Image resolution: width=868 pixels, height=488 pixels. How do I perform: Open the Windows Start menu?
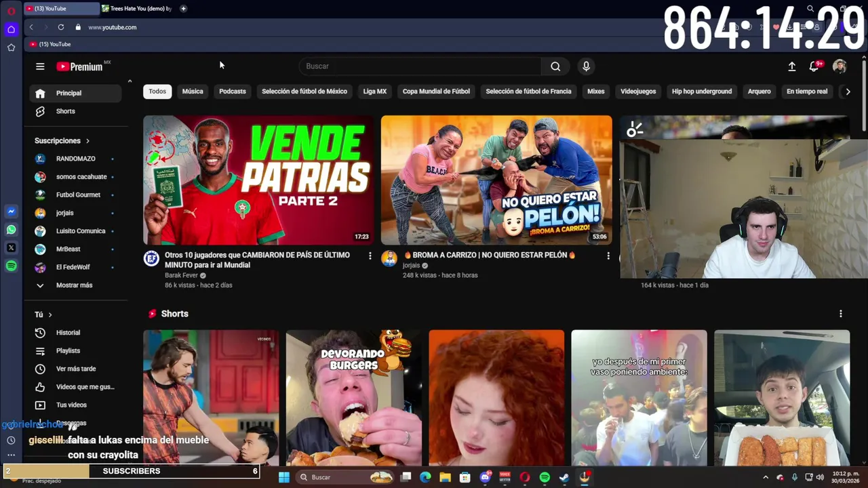(284, 477)
